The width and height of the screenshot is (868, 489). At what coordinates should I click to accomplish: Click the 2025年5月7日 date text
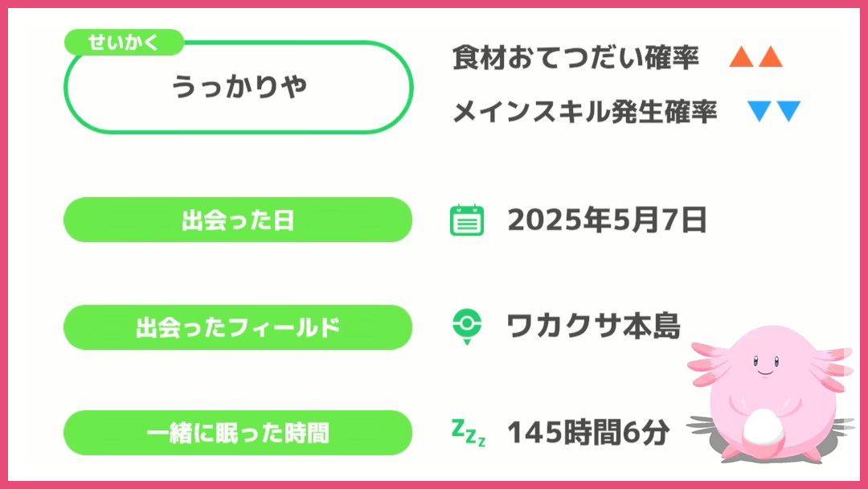click(607, 220)
